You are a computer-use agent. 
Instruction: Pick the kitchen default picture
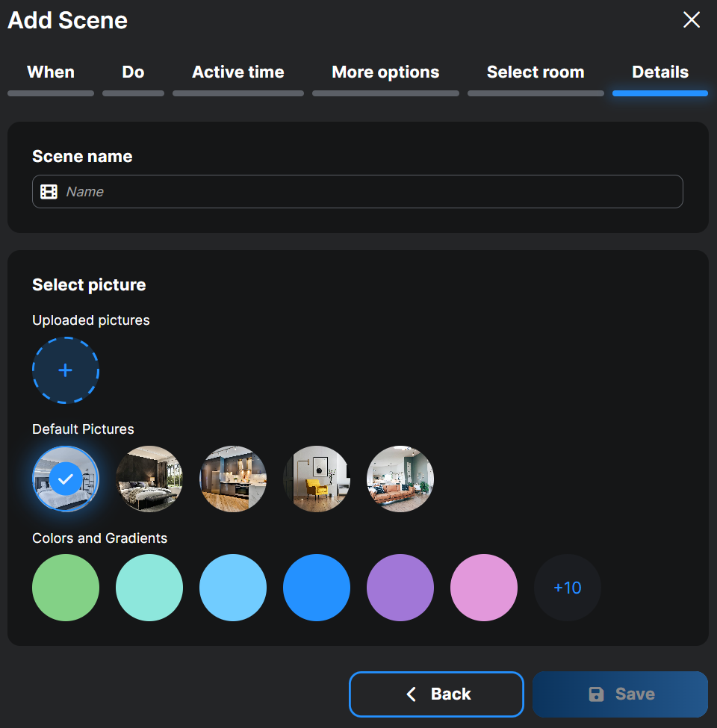[233, 479]
